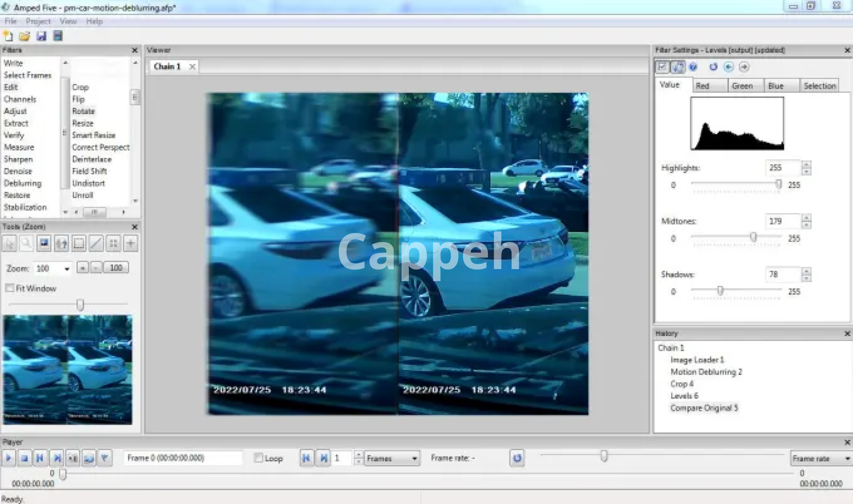Click the magnifier zoom tool

[27, 243]
